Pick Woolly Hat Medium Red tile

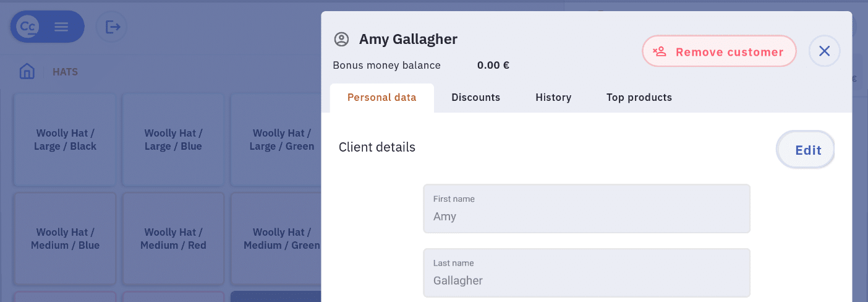click(x=173, y=239)
